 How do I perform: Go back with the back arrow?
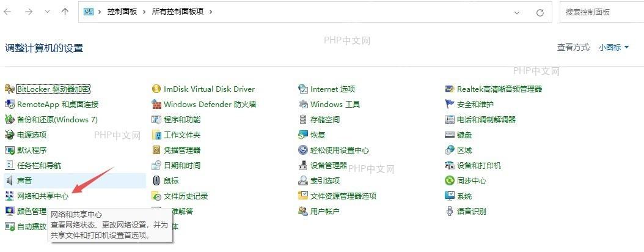coord(7,12)
